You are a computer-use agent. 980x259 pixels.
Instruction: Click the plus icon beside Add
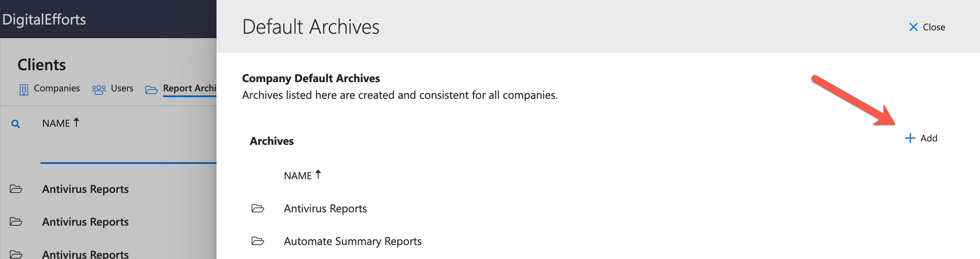910,138
